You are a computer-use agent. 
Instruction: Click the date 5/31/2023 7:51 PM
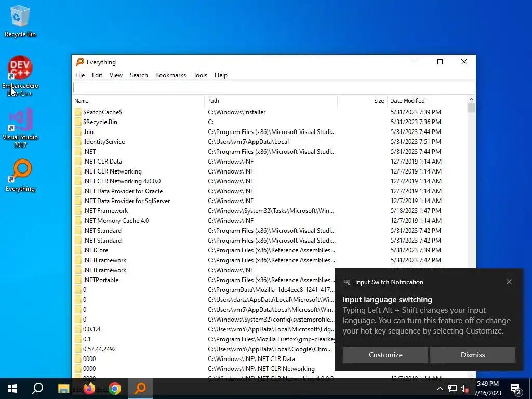click(x=416, y=141)
